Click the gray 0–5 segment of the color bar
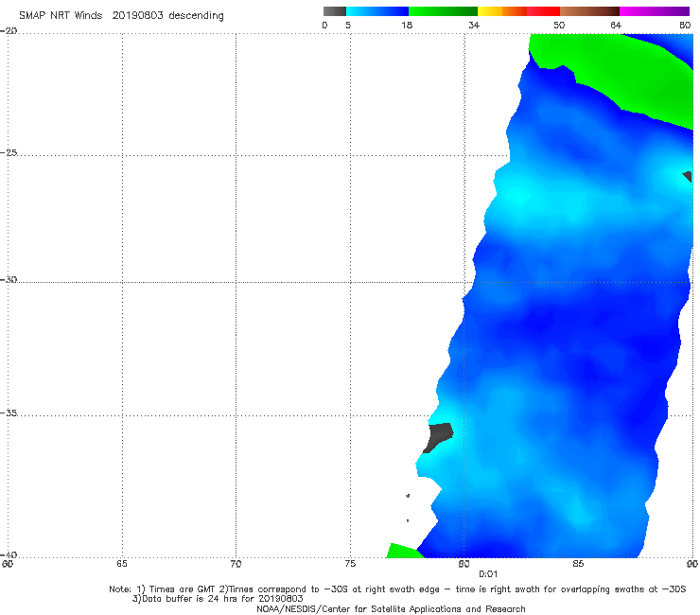Image resolution: width=700 pixels, height=615 pixels. (334, 11)
